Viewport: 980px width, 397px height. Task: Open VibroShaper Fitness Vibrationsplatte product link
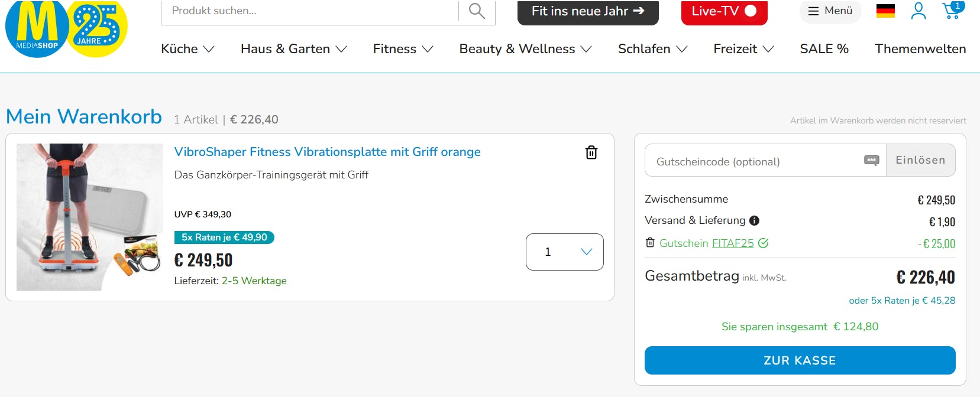pos(327,152)
